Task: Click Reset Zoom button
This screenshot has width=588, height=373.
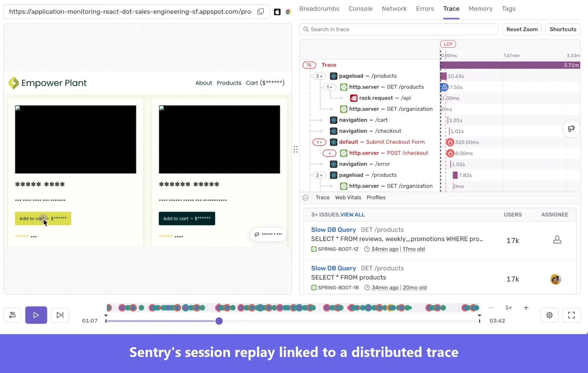Action: point(522,29)
